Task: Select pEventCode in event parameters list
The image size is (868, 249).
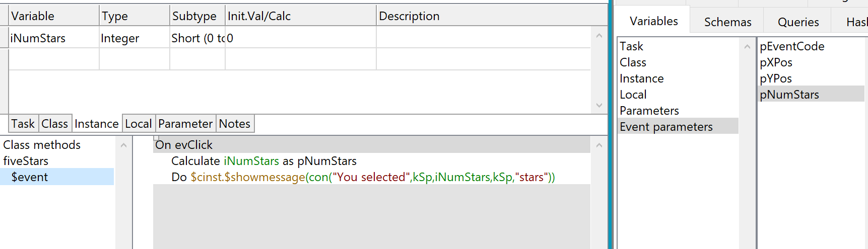Action: coord(791,46)
